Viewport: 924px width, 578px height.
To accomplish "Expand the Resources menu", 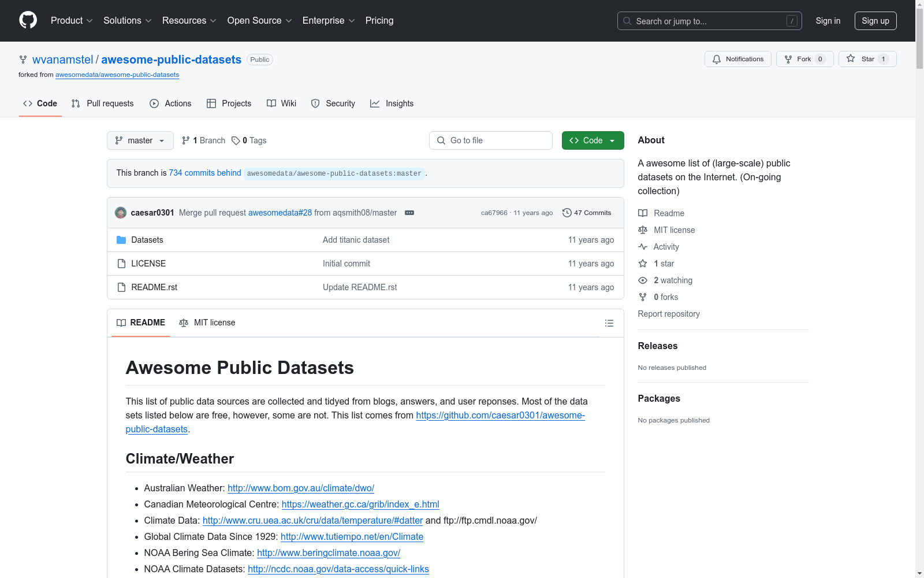I will click(189, 20).
